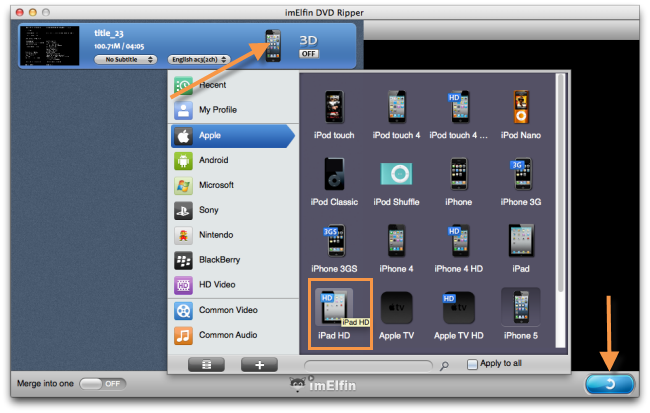650x413 pixels.
Task: Pick the plain iPhone preset
Action: [458, 181]
